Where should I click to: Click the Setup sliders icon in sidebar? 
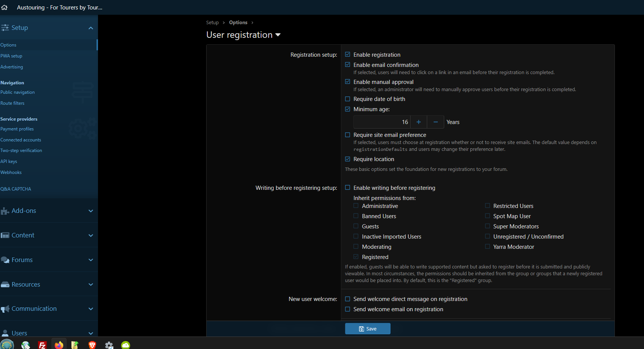click(5, 28)
